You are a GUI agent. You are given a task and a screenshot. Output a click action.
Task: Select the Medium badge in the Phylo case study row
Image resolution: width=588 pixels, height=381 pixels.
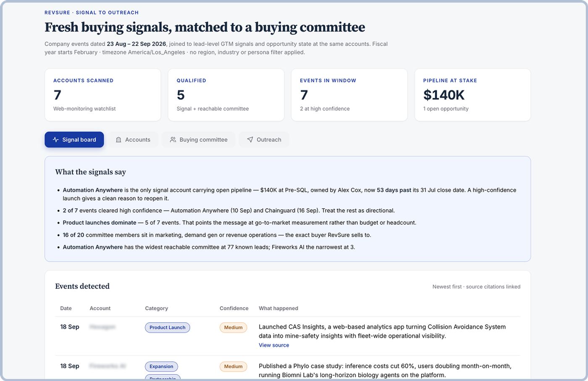[x=233, y=366]
